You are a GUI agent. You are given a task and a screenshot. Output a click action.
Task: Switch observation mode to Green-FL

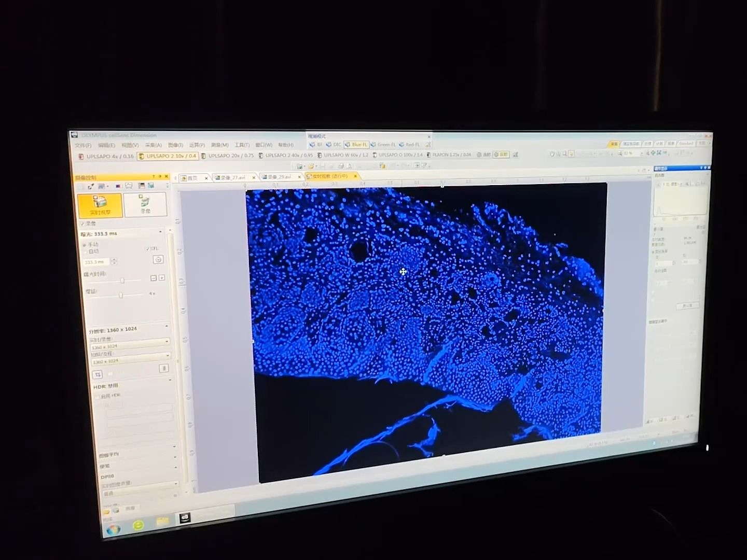coord(383,145)
